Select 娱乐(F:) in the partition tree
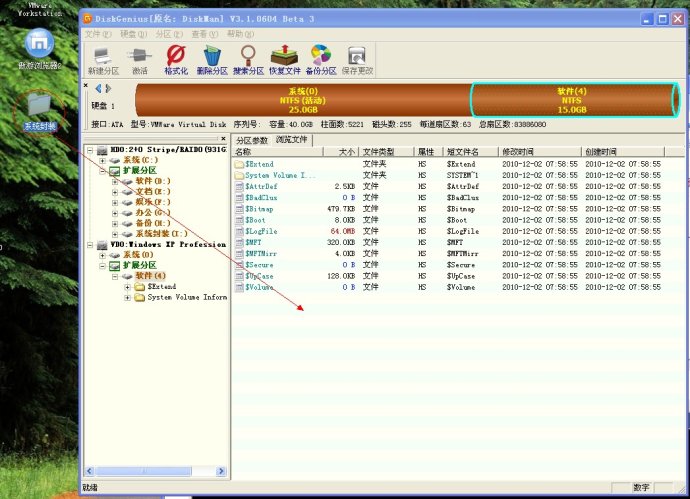 coord(153,202)
